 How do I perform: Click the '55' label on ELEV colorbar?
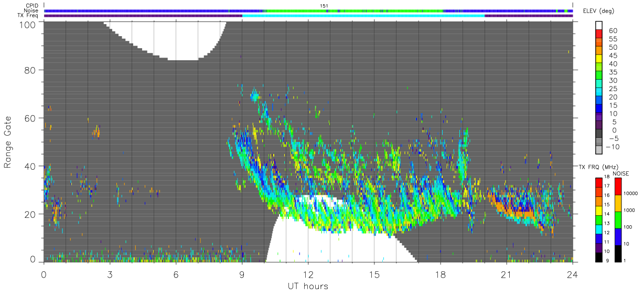point(613,39)
